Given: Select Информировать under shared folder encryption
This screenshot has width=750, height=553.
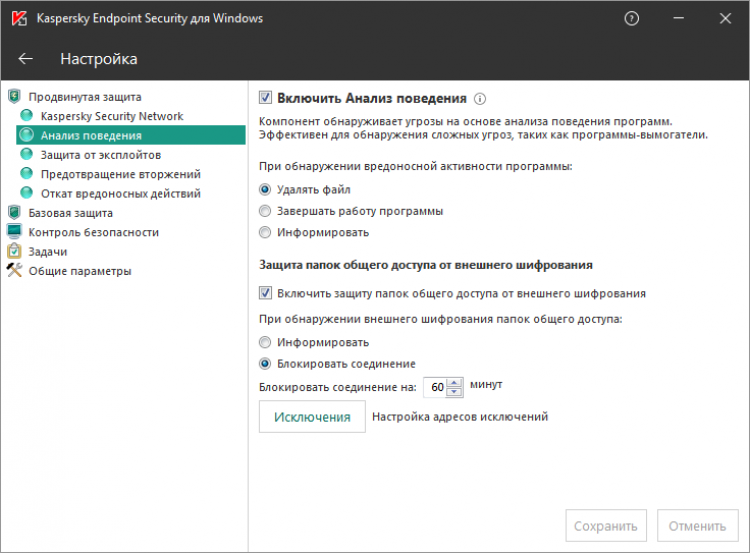Looking at the screenshot, I should [265, 343].
